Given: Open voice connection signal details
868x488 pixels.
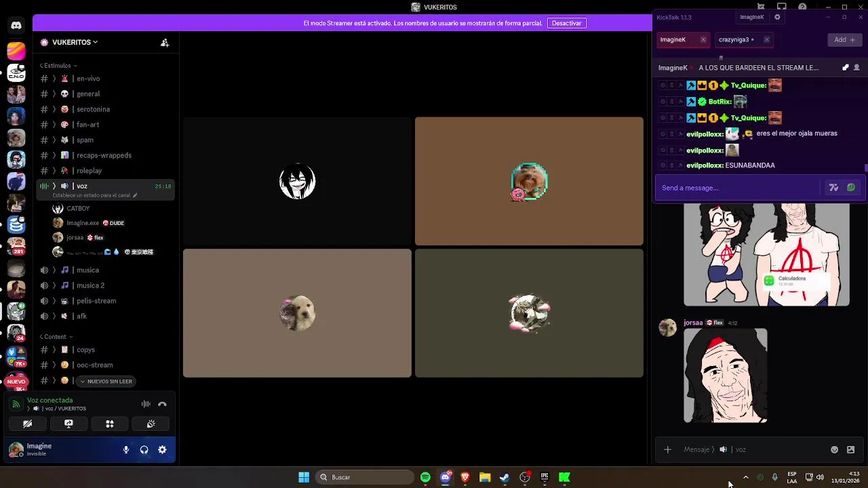Looking at the screenshot, I should click(x=16, y=404).
